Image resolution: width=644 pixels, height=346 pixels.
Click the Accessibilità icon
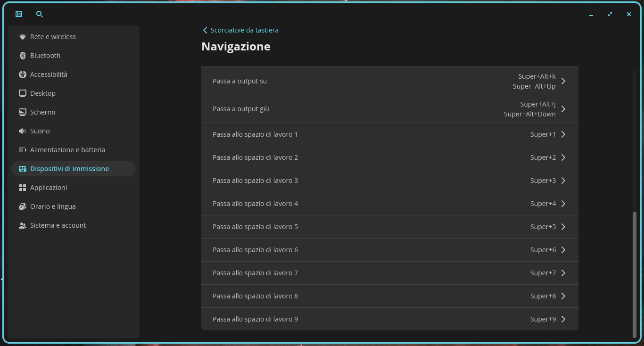[x=23, y=74]
